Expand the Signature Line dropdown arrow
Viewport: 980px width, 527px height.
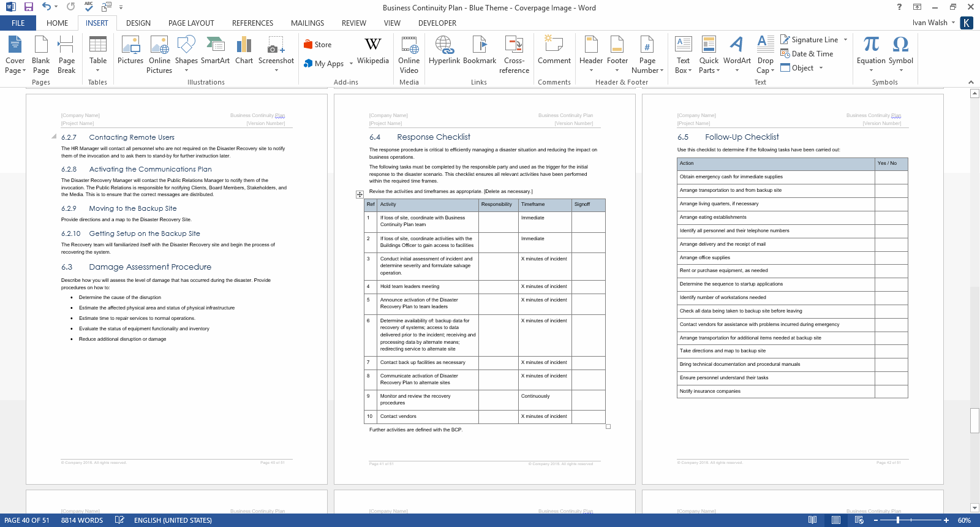coord(846,40)
